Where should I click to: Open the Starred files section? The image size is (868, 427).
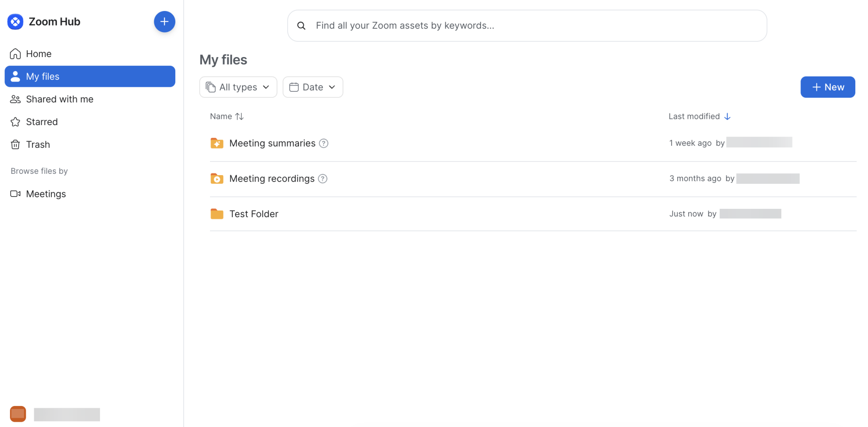click(x=42, y=122)
